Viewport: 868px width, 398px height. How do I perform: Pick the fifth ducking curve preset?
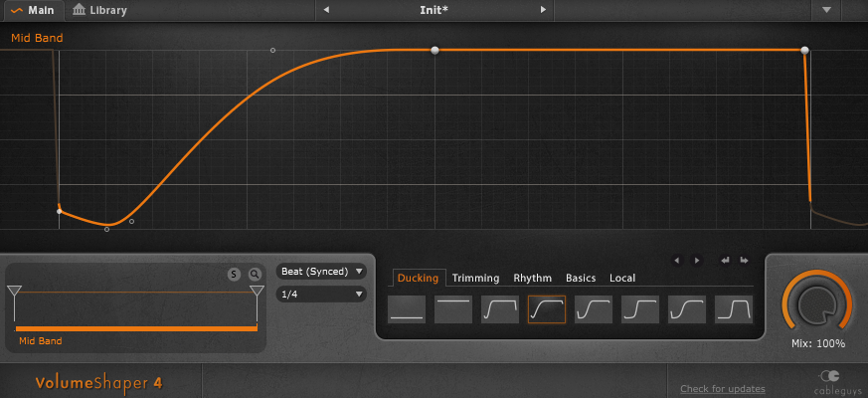(594, 309)
